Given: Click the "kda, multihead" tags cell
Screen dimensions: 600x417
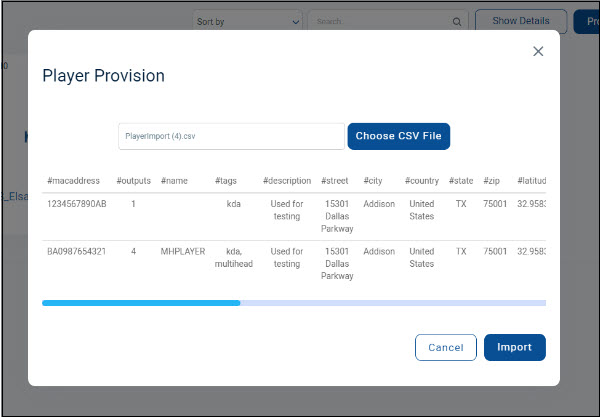Looking at the screenshot, I should [x=234, y=257].
